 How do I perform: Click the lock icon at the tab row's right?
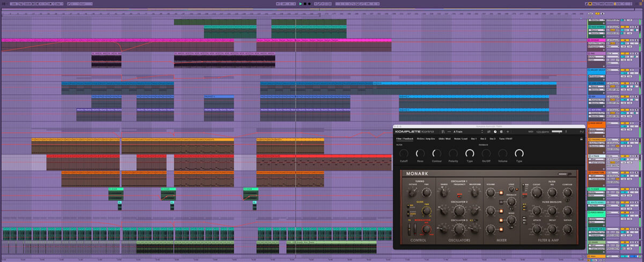click(x=581, y=139)
